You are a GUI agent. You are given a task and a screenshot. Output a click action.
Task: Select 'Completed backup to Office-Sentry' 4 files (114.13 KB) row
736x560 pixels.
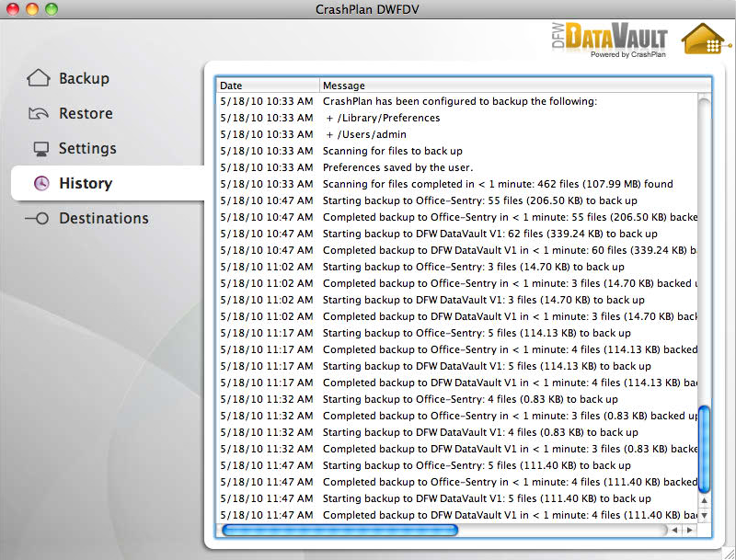point(457,349)
